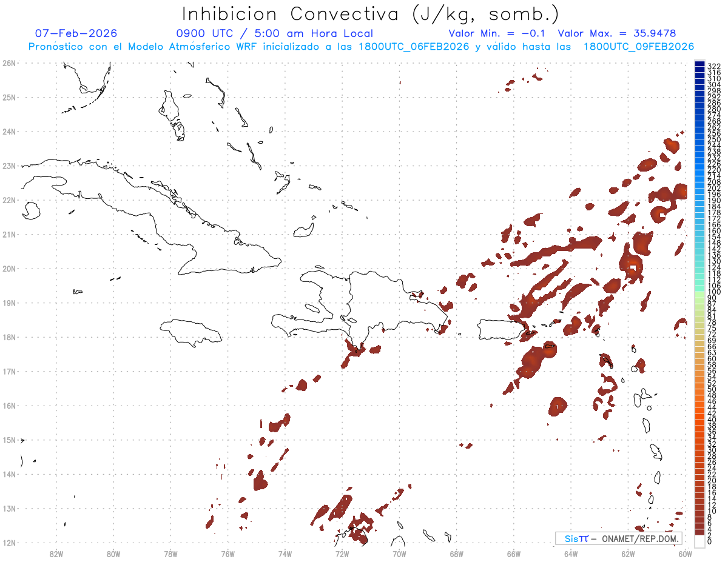This screenshot has height=562, width=728.
Task: Select the 19N latitude label
Action: 10,303
